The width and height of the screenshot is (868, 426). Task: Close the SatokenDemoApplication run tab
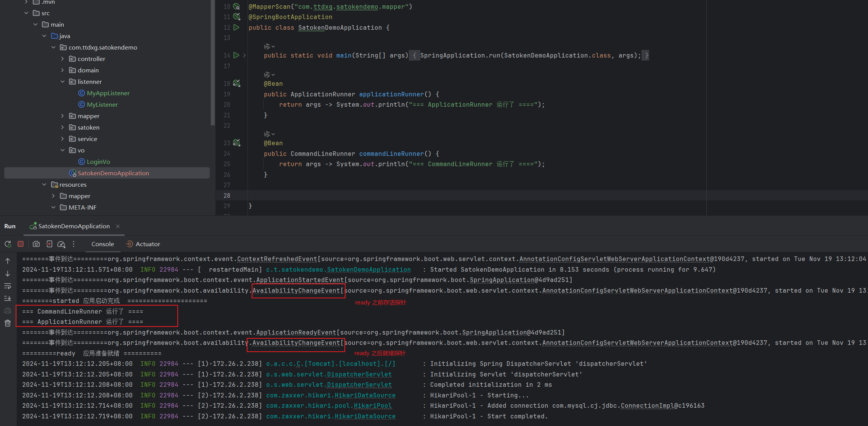(x=118, y=226)
